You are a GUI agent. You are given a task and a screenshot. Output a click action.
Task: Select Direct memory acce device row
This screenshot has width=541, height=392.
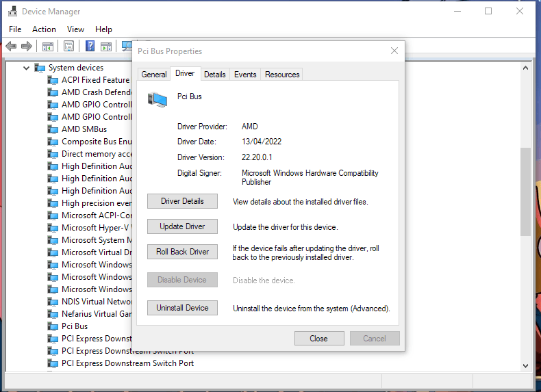90,154
